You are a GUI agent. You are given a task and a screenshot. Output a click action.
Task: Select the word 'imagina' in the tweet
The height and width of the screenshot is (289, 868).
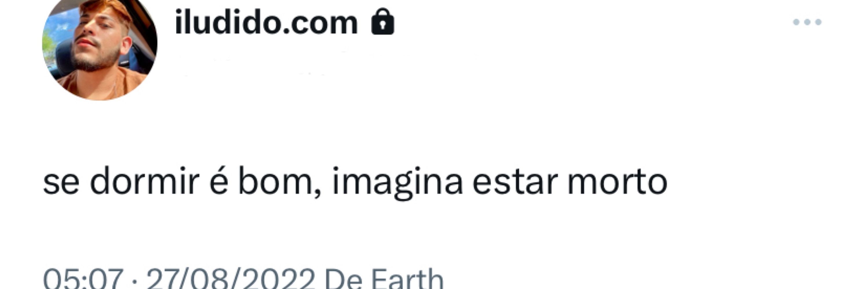coord(397,183)
